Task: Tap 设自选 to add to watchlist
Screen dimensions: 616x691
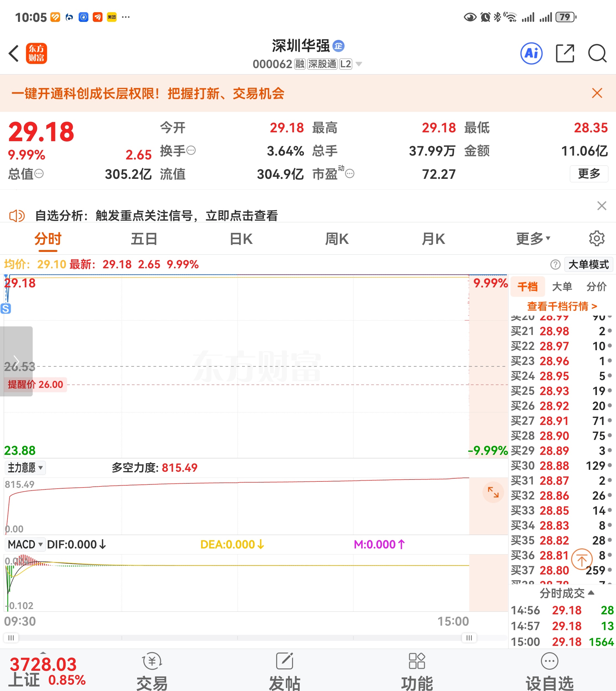Action: tap(549, 671)
